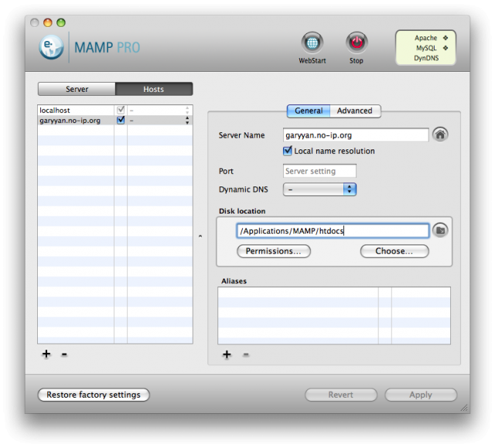This screenshot has height=448, width=495.
Task: Uncheck Local name resolution
Action: 287,151
